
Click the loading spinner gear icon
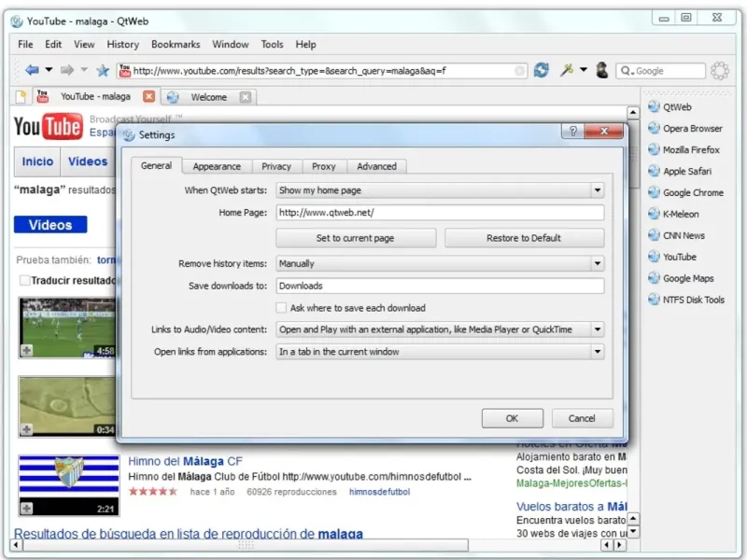click(x=720, y=71)
